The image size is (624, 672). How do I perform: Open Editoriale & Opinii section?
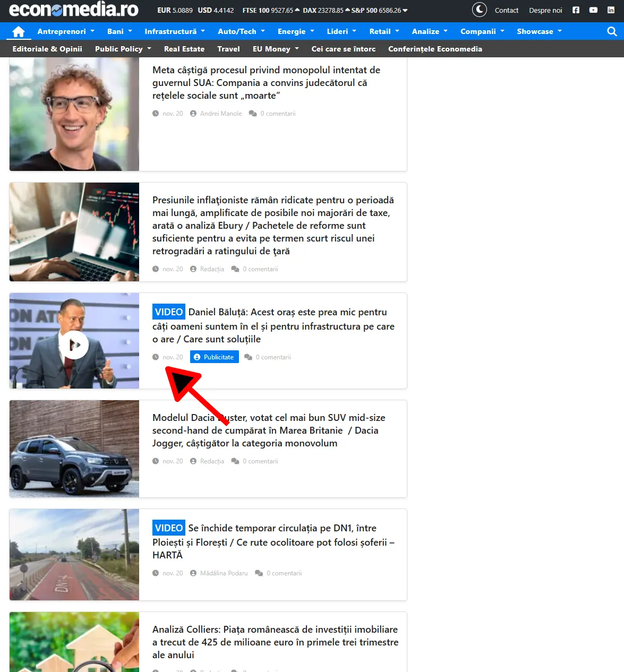click(47, 49)
